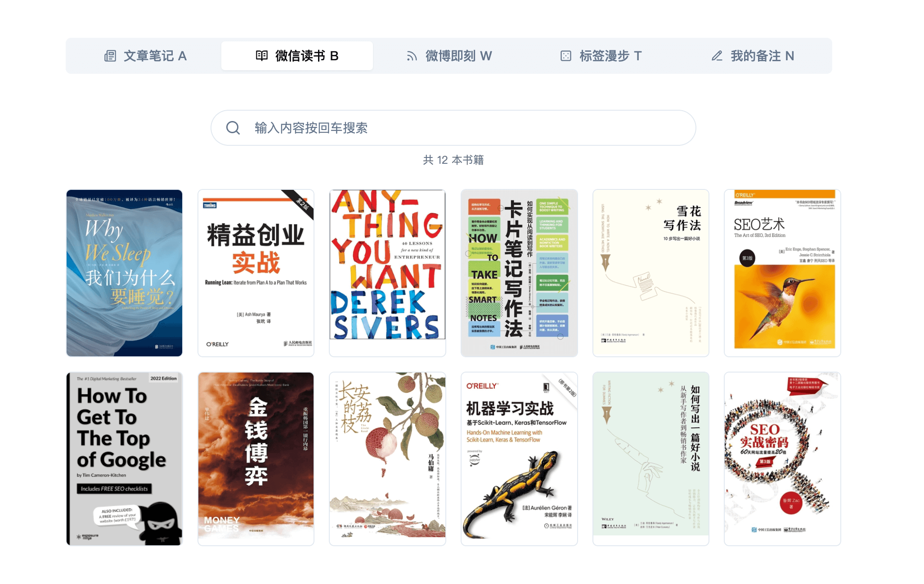Click the document icon beside 文章笔记
The image size is (924, 584).
(110, 56)
